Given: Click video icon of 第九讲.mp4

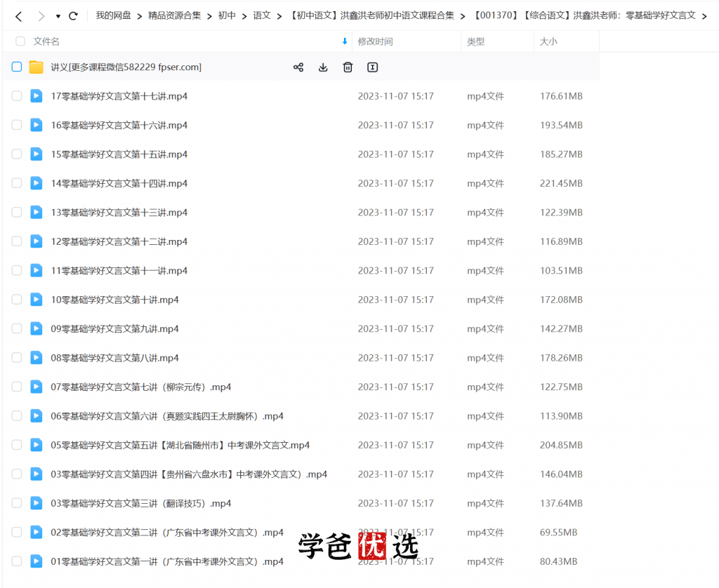Looking at the screenshot, I should point(37,328).
